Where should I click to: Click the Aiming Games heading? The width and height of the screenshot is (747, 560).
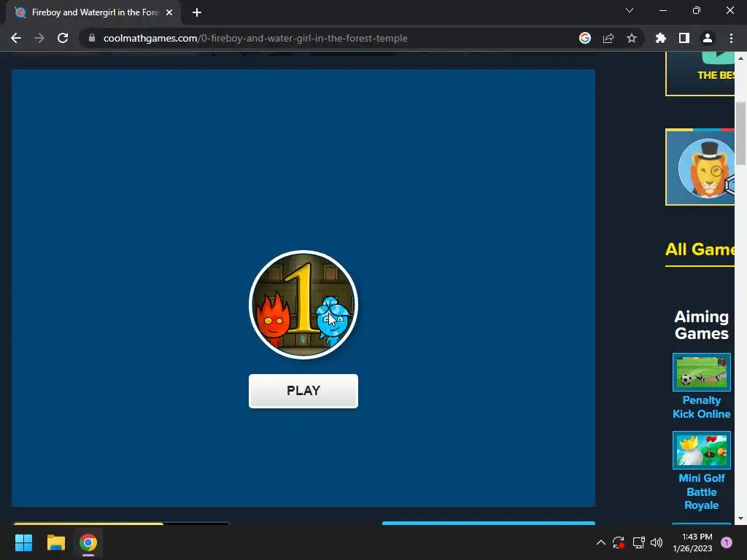701,325
